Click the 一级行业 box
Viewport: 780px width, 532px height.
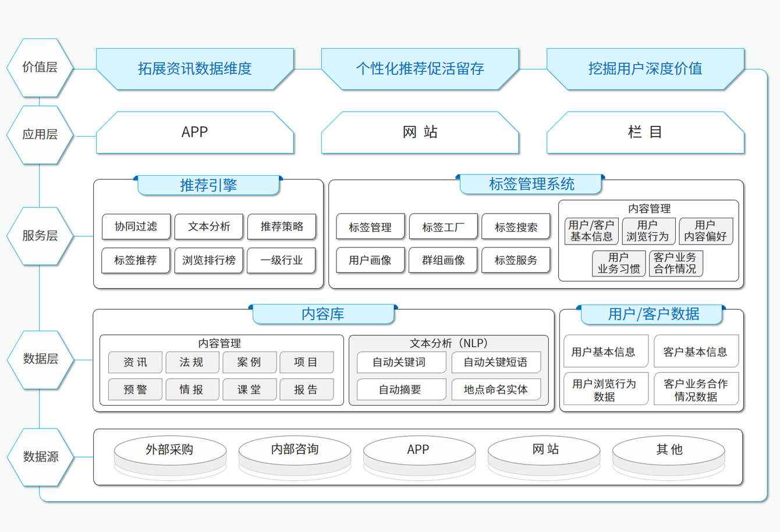(282, 260)
